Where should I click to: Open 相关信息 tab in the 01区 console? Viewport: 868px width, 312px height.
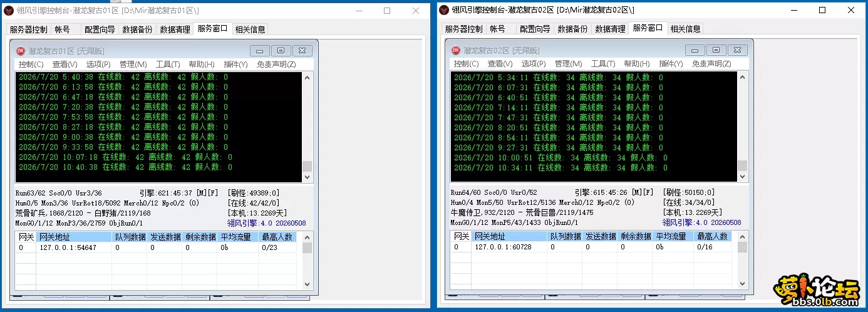pos(250,29)
